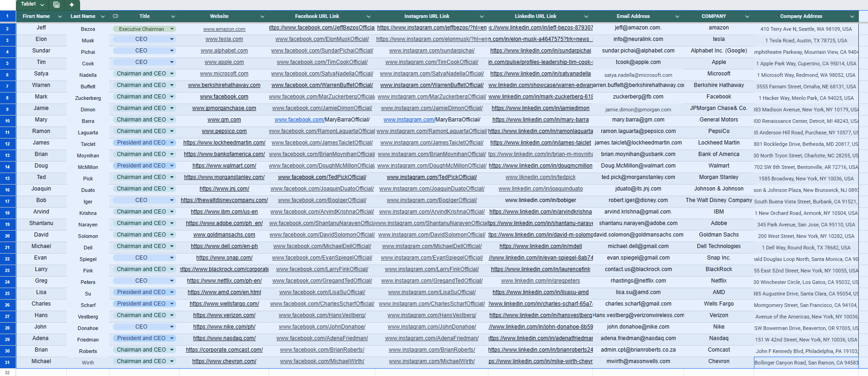Select the row 31 number header
The width and height of the screenshot is (868, 376).
(7, 362)
